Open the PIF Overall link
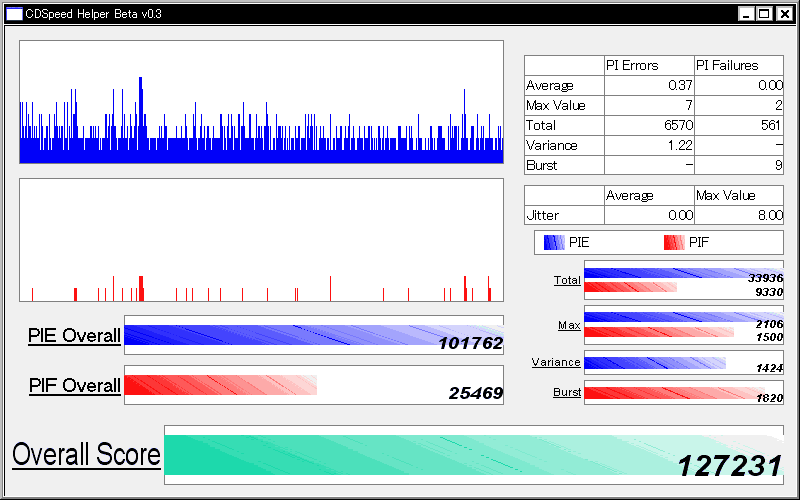Image resolution: width=800 pixels, height=500 pixels. point(74,386)
